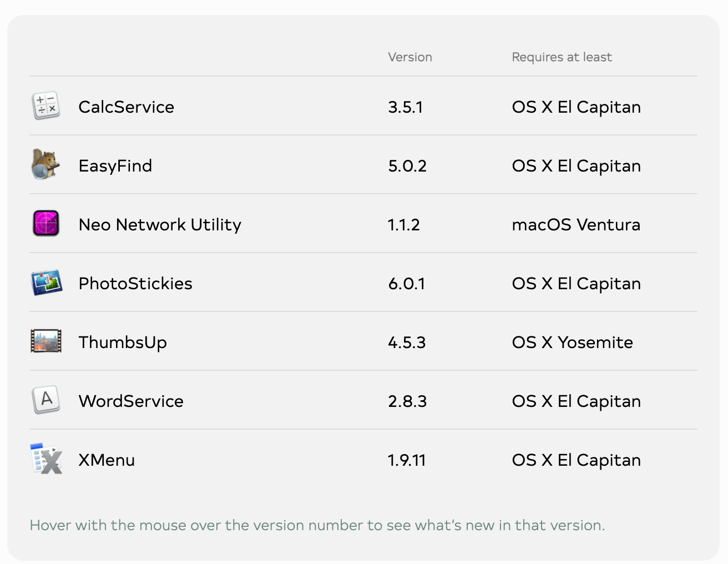Click the ThumbsUp filmstrip icon
This screenshot has width=728, height=564.
[x=46, y=341]
